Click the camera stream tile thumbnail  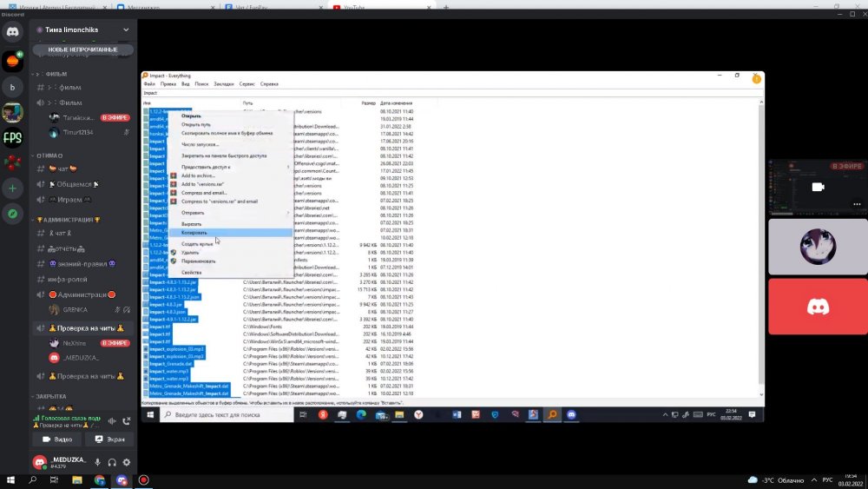(818, 188)
